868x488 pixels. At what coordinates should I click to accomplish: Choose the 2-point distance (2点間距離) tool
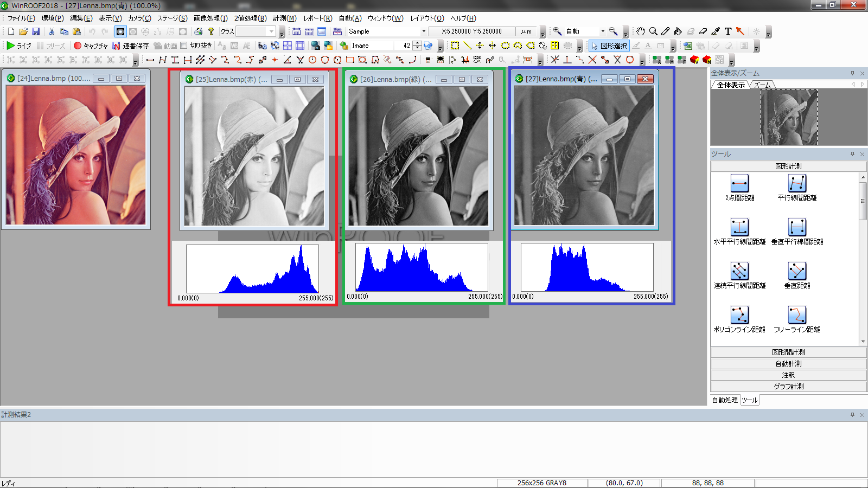coord(739,188)
